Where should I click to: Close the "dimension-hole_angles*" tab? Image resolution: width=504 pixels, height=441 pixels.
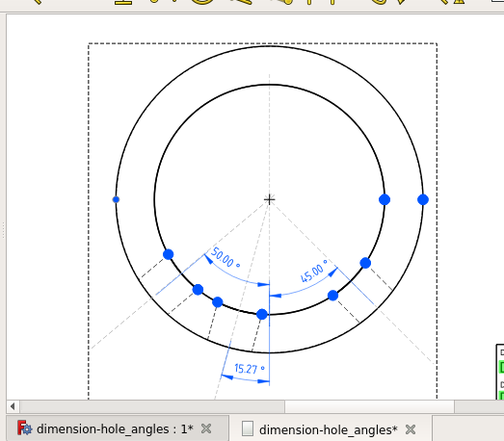tap(411, 429)
